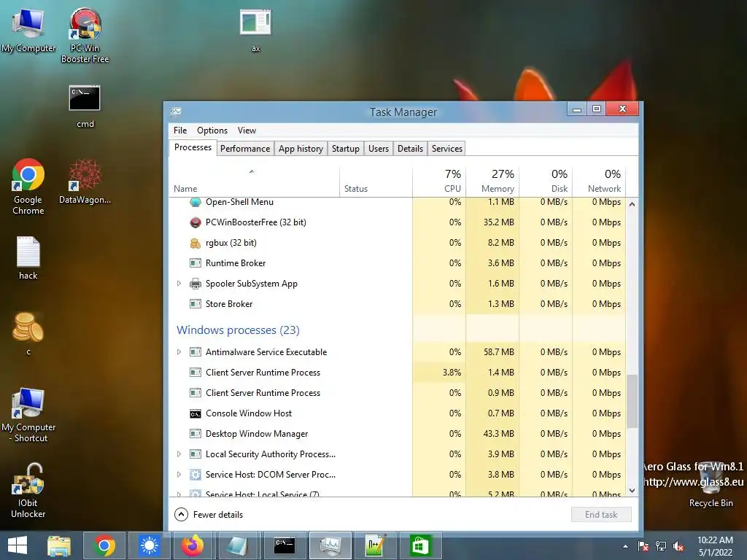Click the End task button
Screen dimensions: 747x560
pos(601,514)
